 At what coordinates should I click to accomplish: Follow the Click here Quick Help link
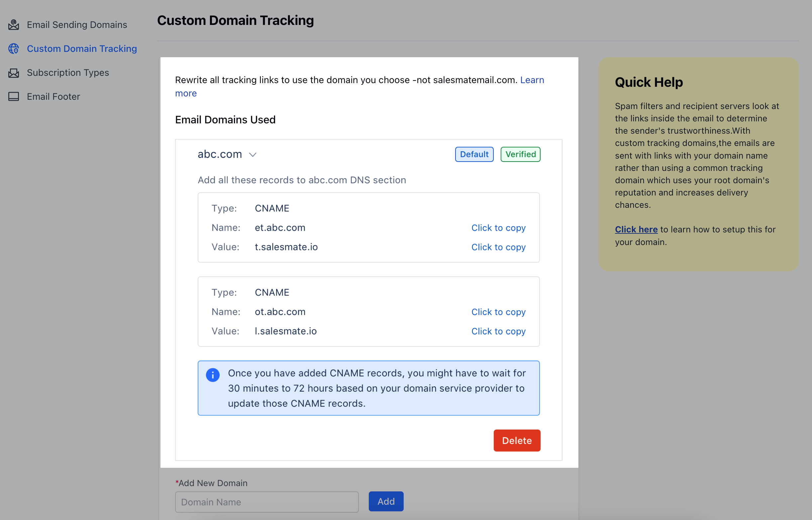(x=636, y=230)
